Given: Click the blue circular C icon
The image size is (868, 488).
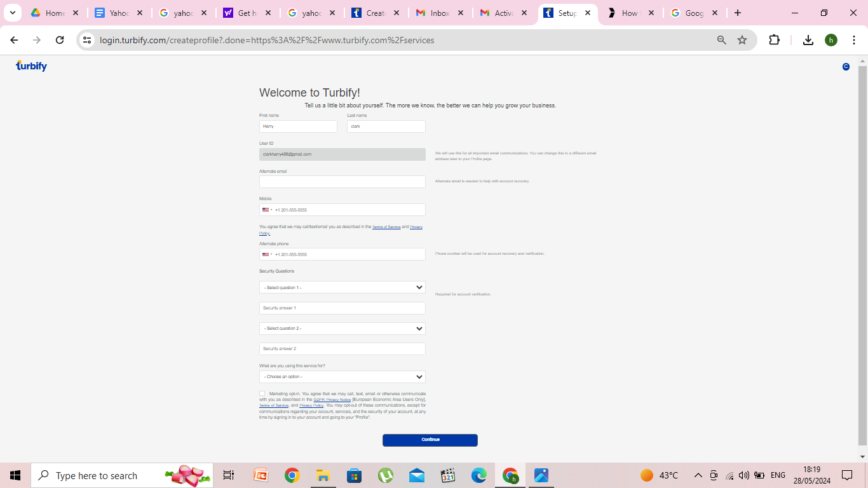Looking at the screenshot, I should [x=846, y=67].
